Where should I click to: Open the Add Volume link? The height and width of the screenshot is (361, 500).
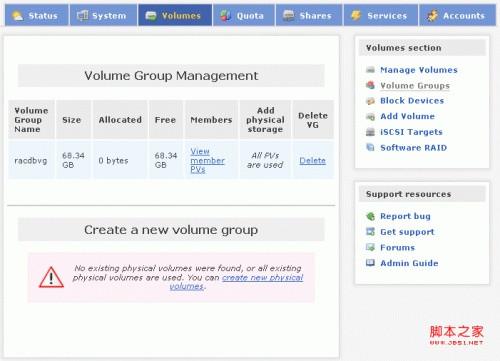tap(407, 116)
